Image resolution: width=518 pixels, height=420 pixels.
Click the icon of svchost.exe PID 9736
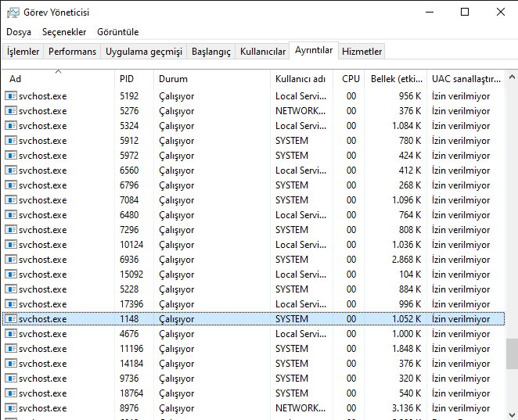pos(11,378)
